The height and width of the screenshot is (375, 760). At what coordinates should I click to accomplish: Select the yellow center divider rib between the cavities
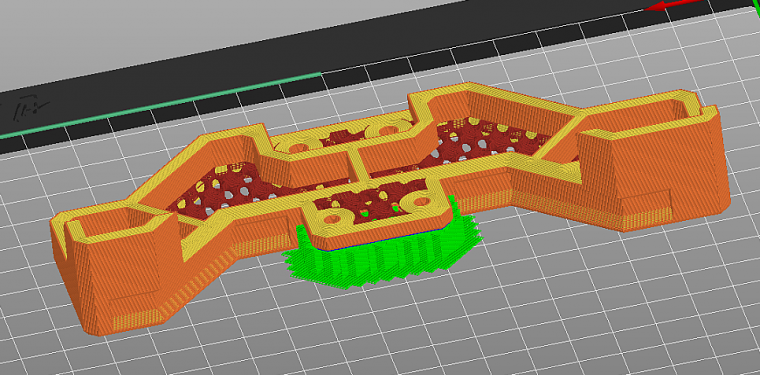pyautogui.click(x=356, y=165)
